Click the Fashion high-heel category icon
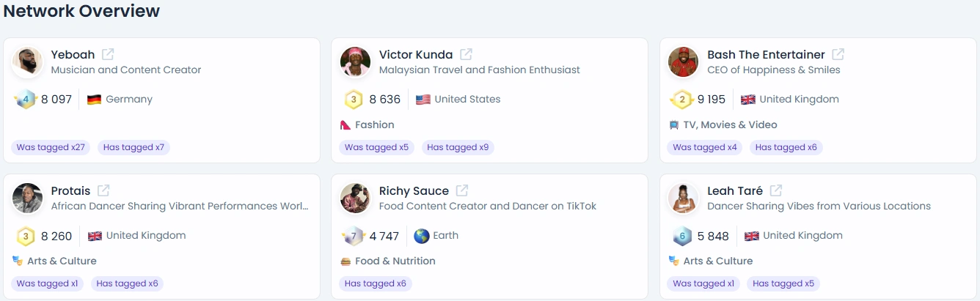This screenshot has width=980, height=301. (345, 125)
